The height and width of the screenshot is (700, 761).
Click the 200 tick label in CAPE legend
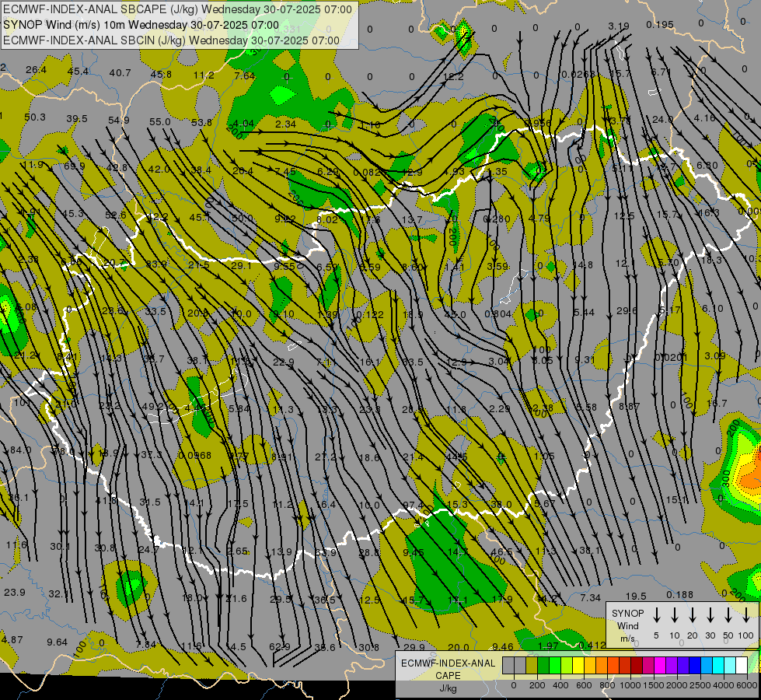tap(537, 685)
